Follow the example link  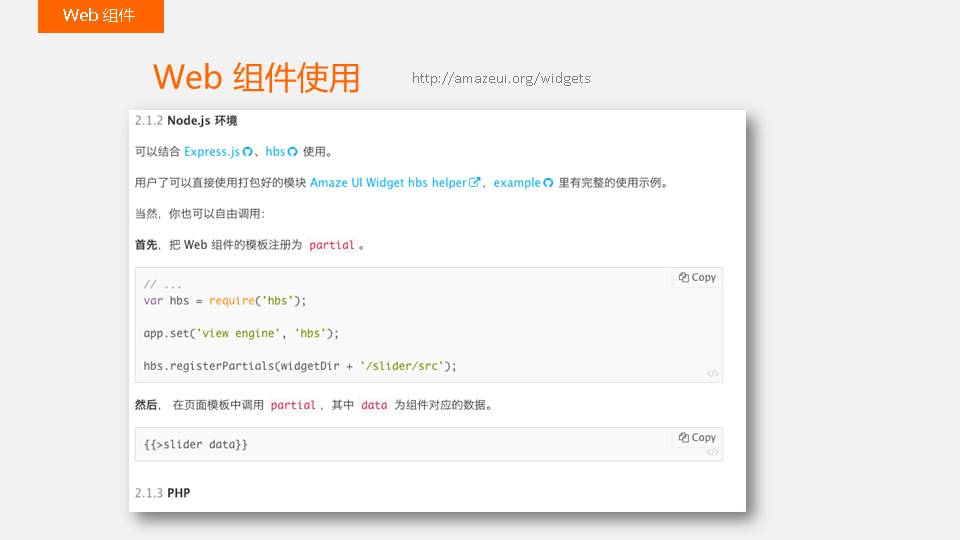pyautogui.click(x=516, y=183)
